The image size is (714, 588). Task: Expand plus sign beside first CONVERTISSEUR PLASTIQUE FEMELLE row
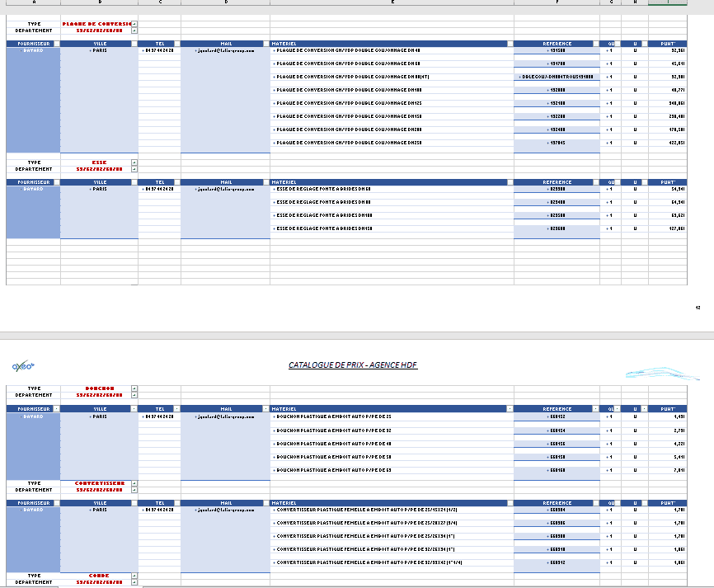pos(274,510)
